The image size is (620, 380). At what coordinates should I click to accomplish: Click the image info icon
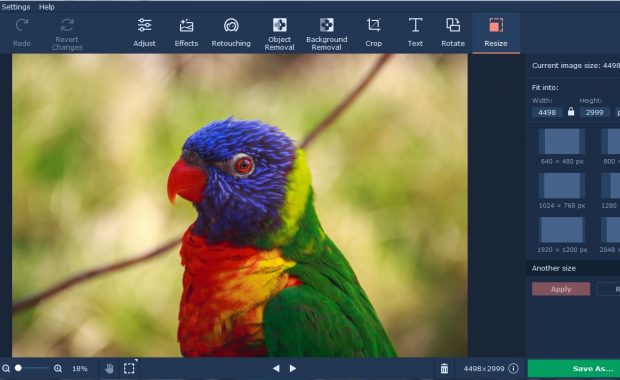(x=513, y=369)
